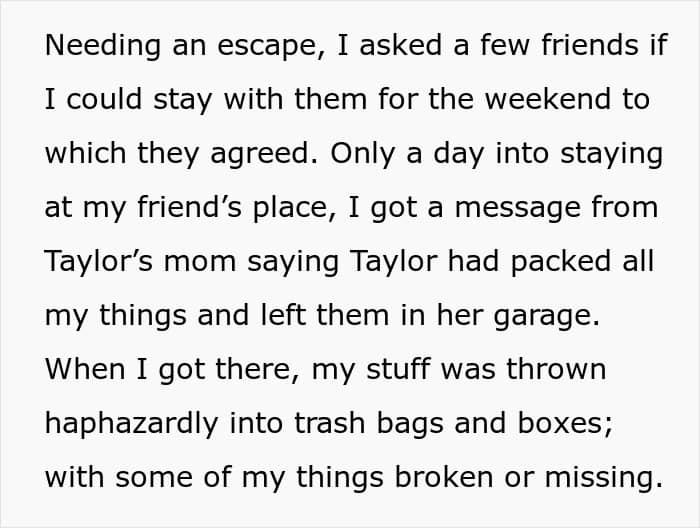Screen dimensions: 700x528
Task: Click the word 'message' in fourth line
Action: pyautogui.click(x=517, y=208)
